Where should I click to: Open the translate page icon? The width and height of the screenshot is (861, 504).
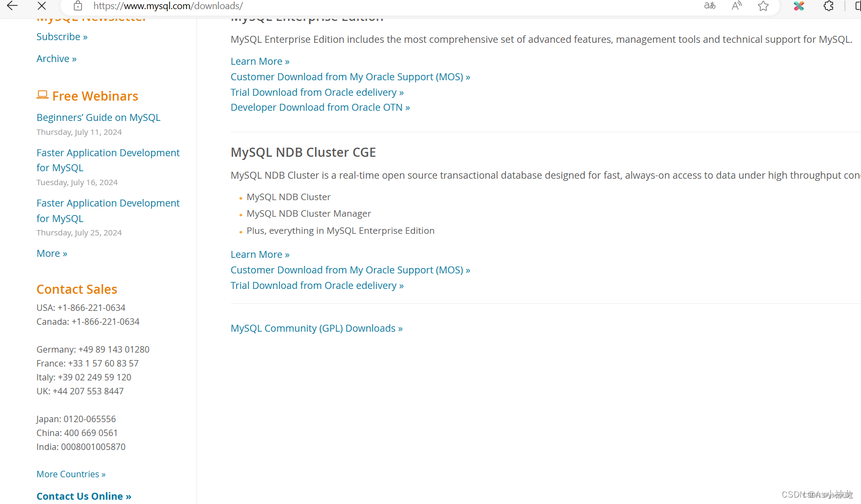pyautogui.click(x=709, y=6)
